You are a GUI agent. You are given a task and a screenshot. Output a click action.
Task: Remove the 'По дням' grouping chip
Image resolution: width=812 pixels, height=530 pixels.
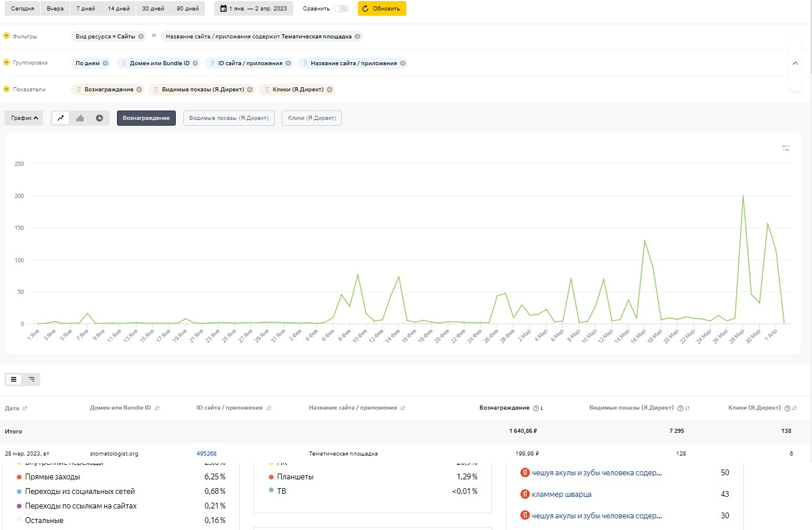(105, 63)
